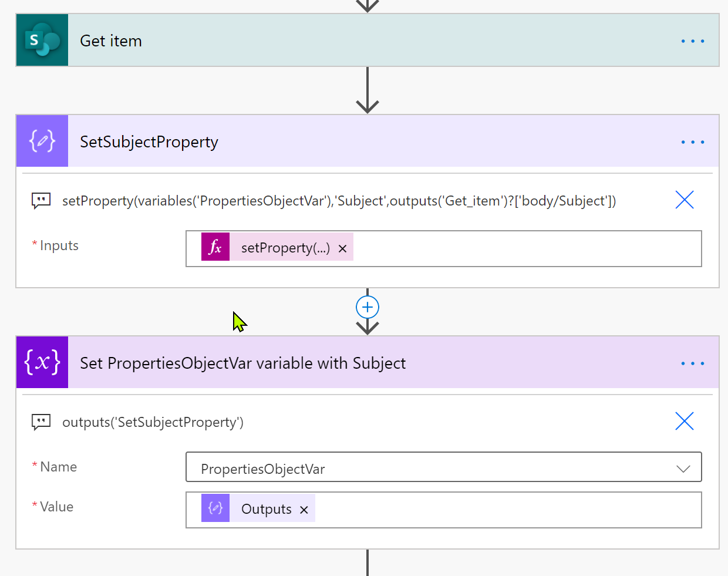Image resolution: width=728 pixels, height=576 pixels.
Task: Delete the outputs('SetSubjectProperty') comment
Action: pyautogui.click(x=684, y=421)
